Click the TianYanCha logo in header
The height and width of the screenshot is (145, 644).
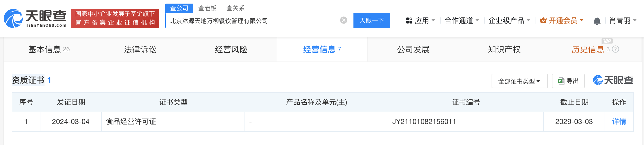(x=35, y=18)
